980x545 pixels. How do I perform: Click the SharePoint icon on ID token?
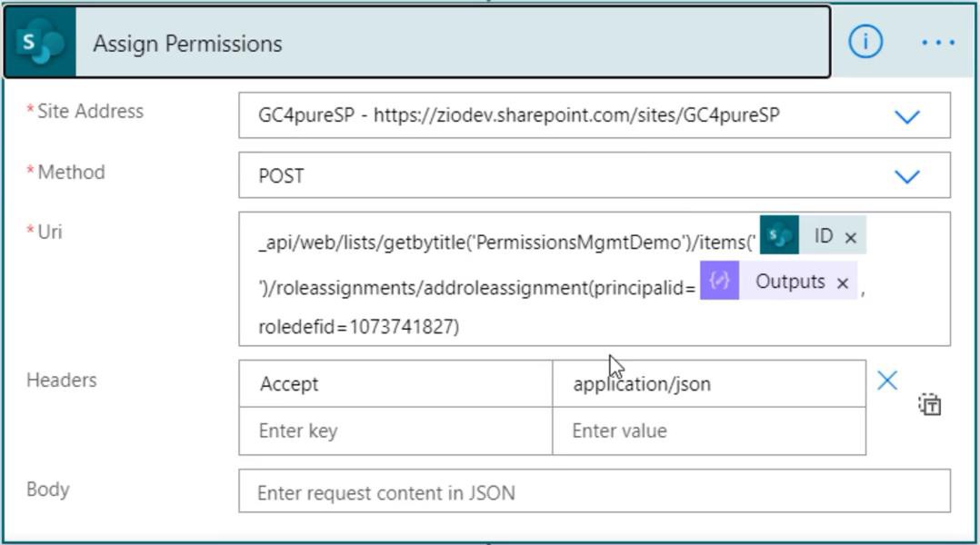pyautogui.click(x=779, y=235)
